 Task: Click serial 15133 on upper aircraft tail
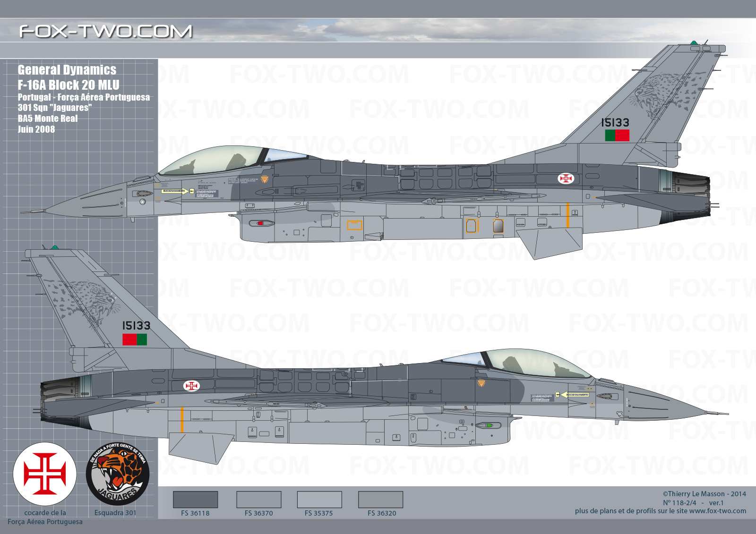(615, 123)
